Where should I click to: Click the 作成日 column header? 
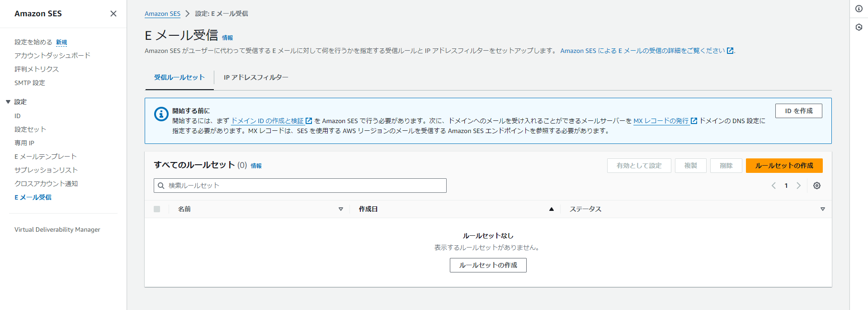click(368, 209)
